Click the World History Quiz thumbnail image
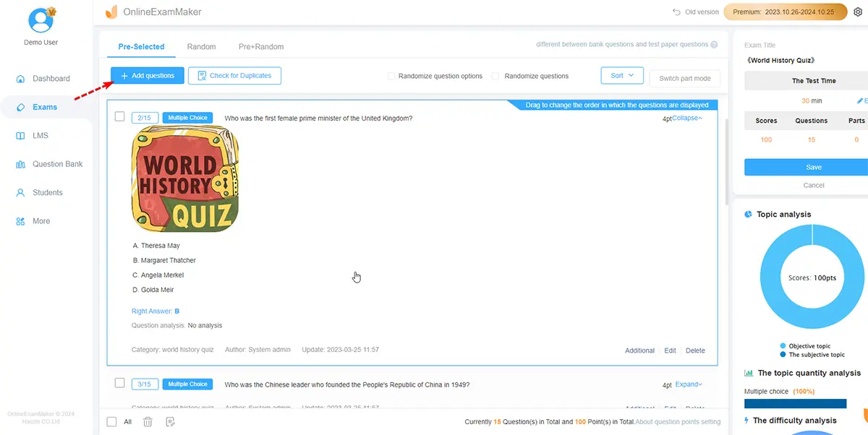The image size is (868, 435). 185,179
